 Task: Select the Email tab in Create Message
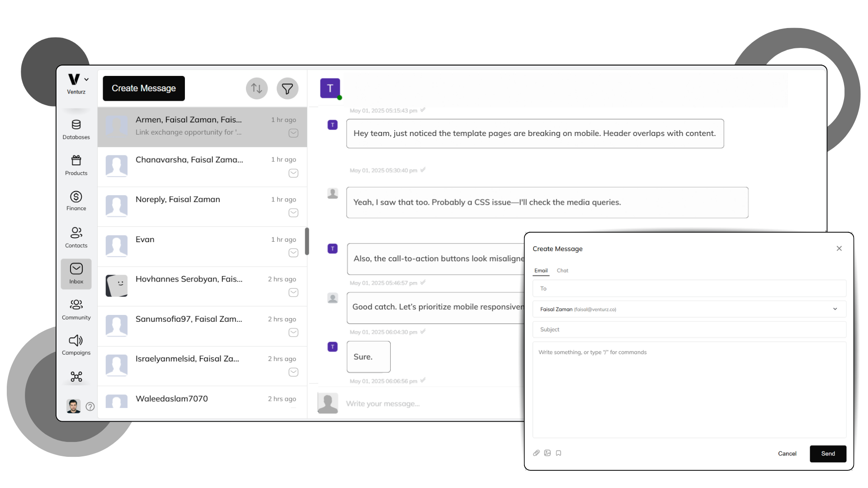click(x=541, y=270)
